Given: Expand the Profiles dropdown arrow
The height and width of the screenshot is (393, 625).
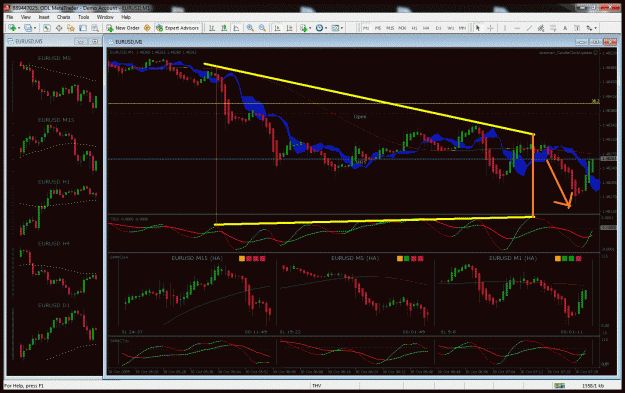Looking at the screenshot, I should (35, 28).
